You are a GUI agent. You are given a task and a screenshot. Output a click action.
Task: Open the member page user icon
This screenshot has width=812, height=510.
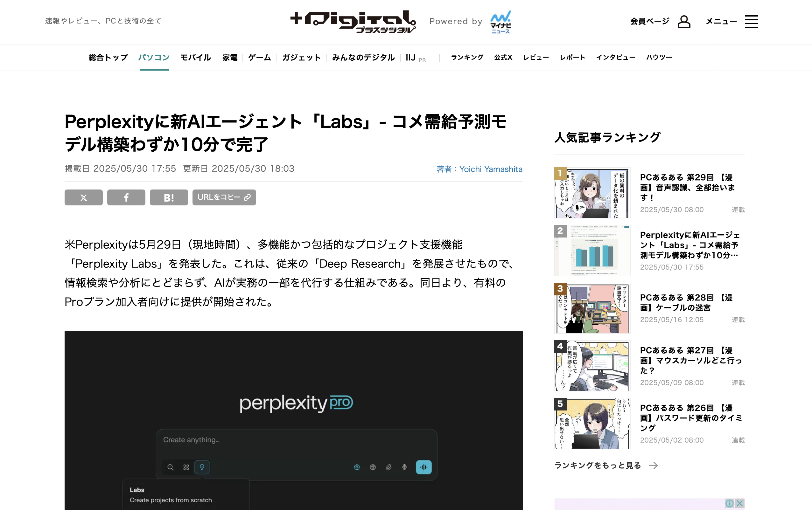pyautogui.click(x=684, y=22)
